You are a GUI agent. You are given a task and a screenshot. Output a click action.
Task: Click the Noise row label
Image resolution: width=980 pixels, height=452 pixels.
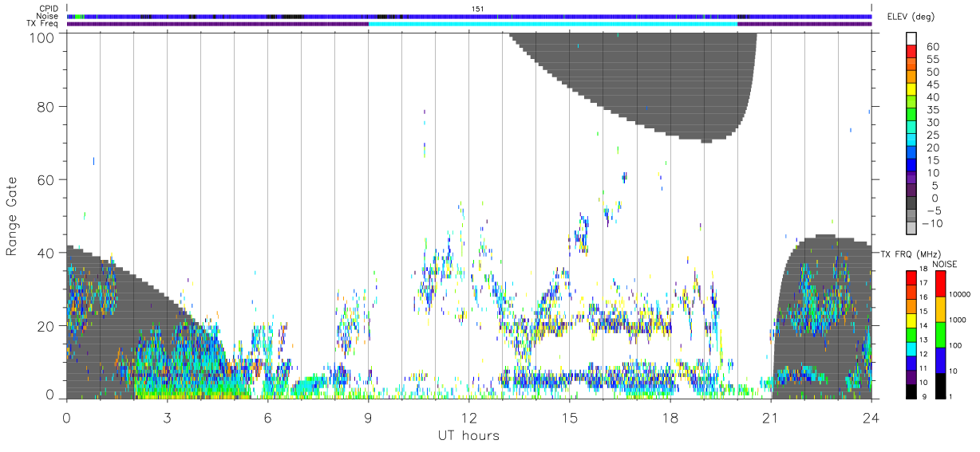(x=47, y=16)
